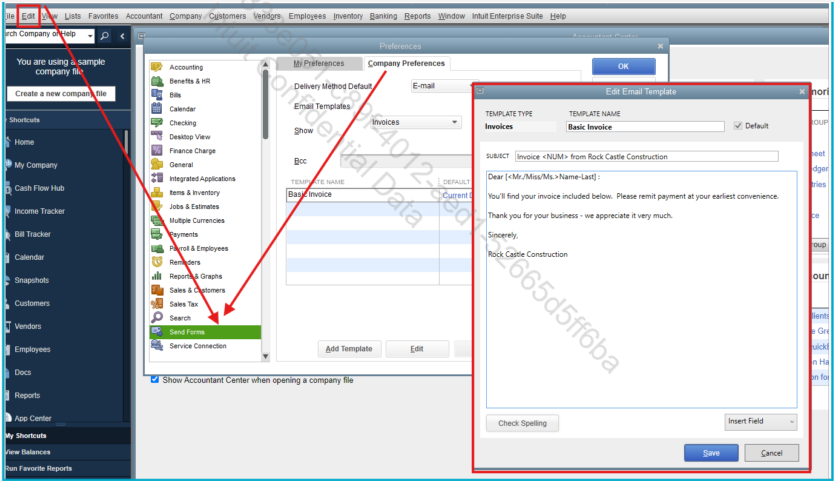Select the General preference icon
This screenshot has width=835, height=481.
[x=157, y=164]
